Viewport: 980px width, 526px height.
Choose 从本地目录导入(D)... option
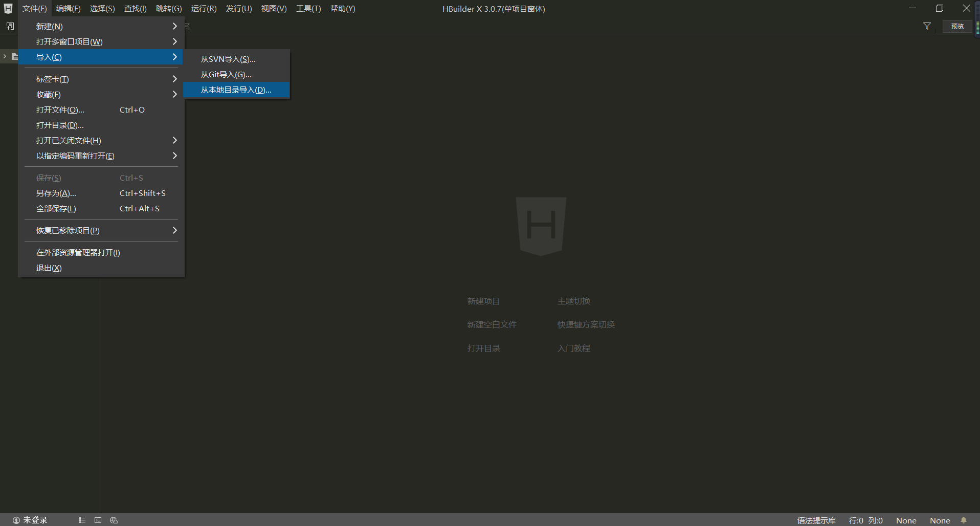tap(237, 90)
